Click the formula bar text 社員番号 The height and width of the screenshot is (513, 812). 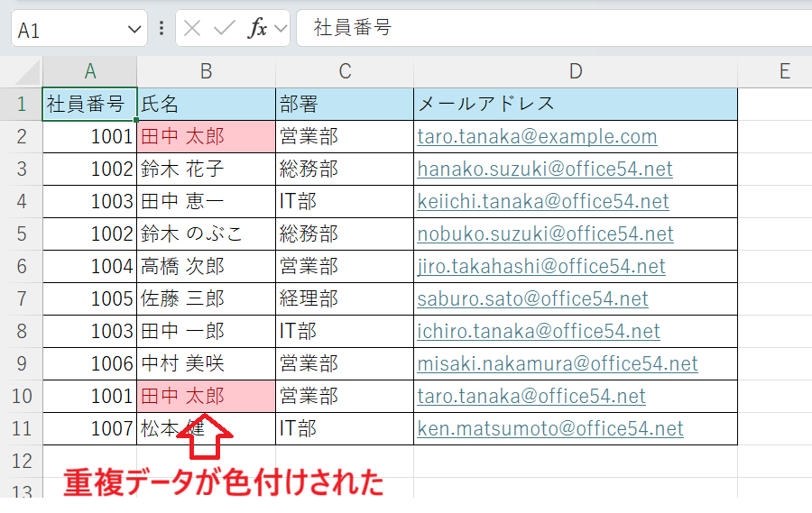tap(352, 27)
